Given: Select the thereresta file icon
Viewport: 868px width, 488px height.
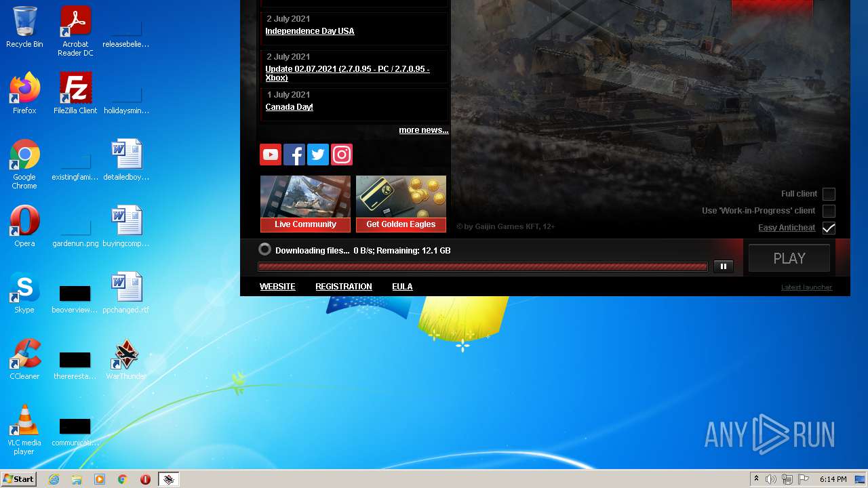Looking at the screenshot, I should coord(75,365).
